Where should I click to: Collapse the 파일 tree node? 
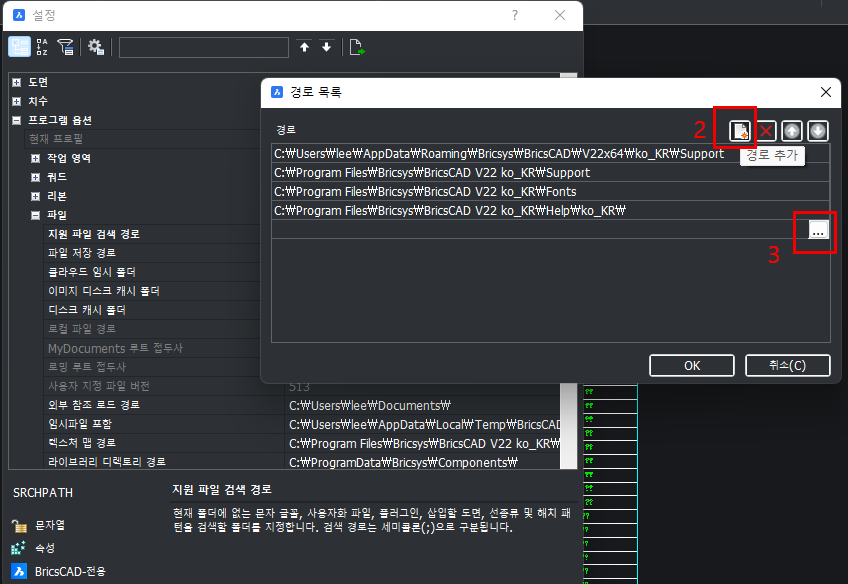tap(35, 215)
